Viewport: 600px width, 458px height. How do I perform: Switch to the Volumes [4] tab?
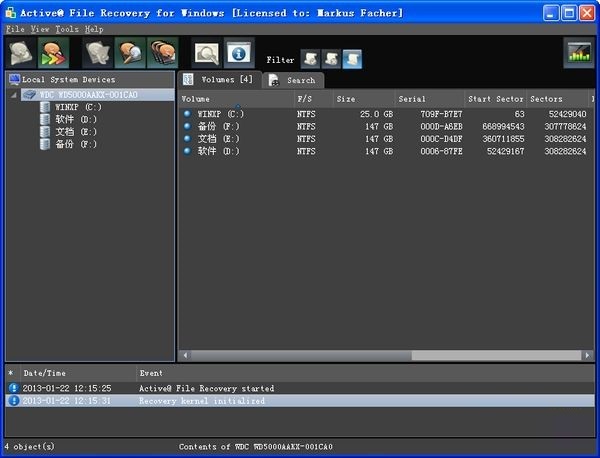(220, 80)
